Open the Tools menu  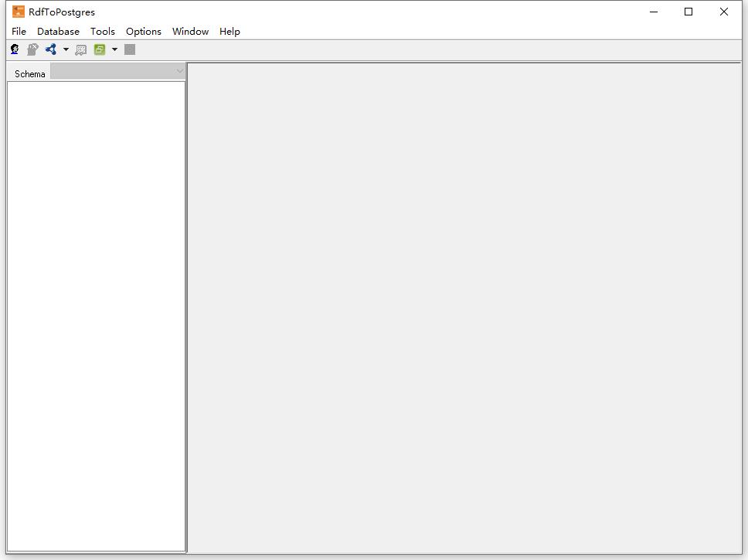point(103,31)
